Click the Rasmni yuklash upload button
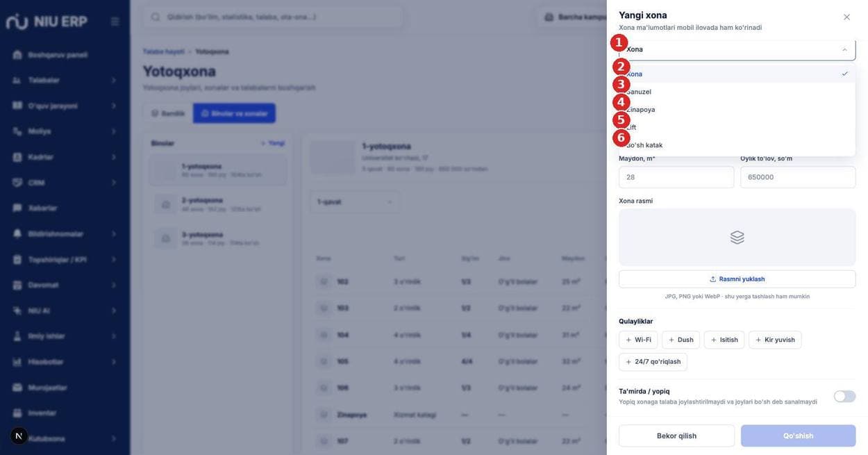This screenshot has height=455, width=868. 737,279
